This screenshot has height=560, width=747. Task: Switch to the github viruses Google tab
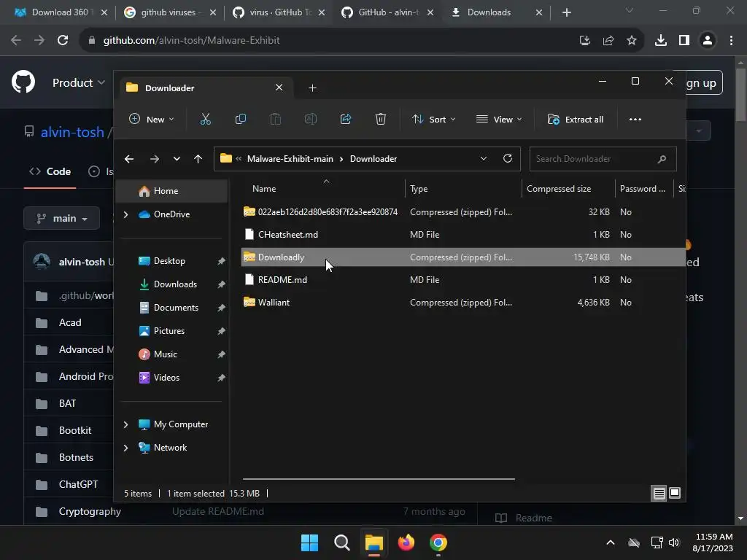171,12
